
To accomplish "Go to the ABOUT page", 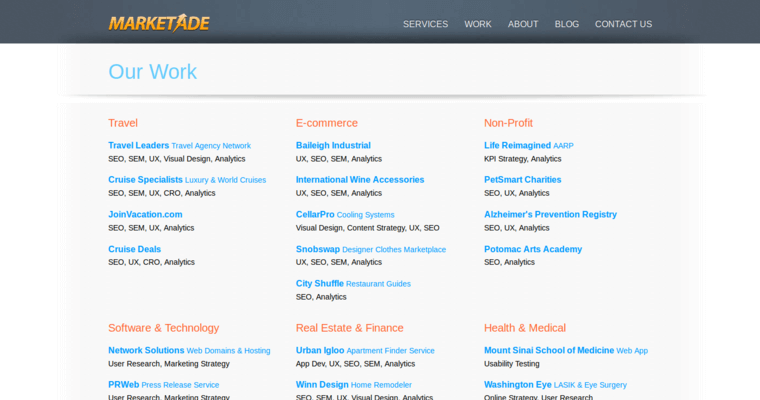I will (x=523, y=24).
